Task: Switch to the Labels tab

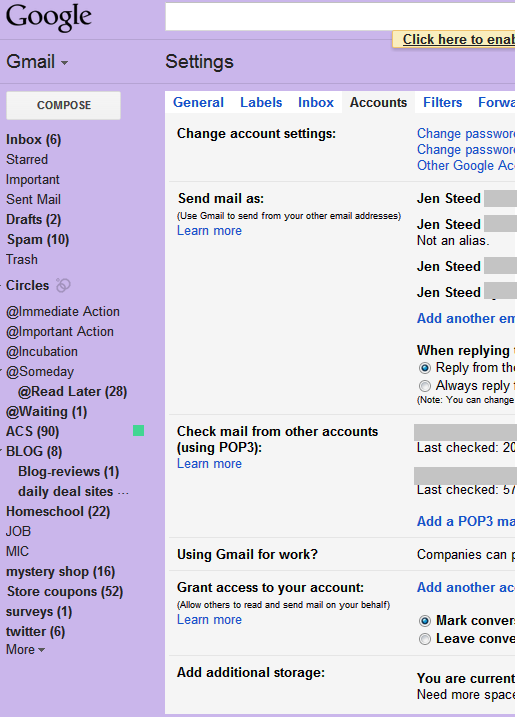Action: (x=261, y=102)
